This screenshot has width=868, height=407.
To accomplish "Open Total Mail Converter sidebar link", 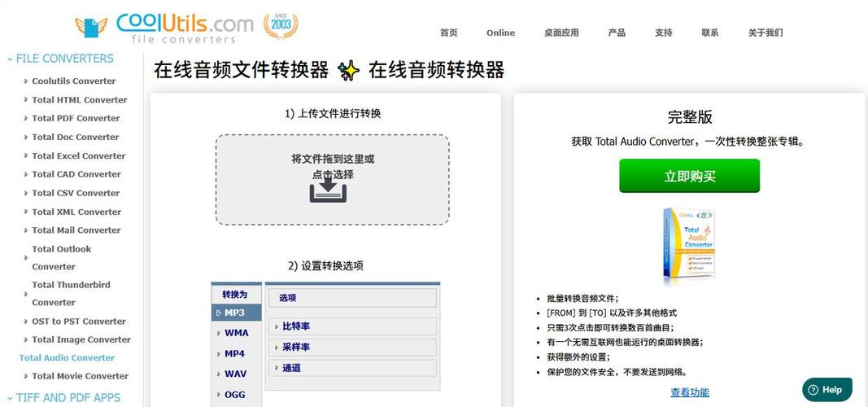I will click(x=76, y=230).
